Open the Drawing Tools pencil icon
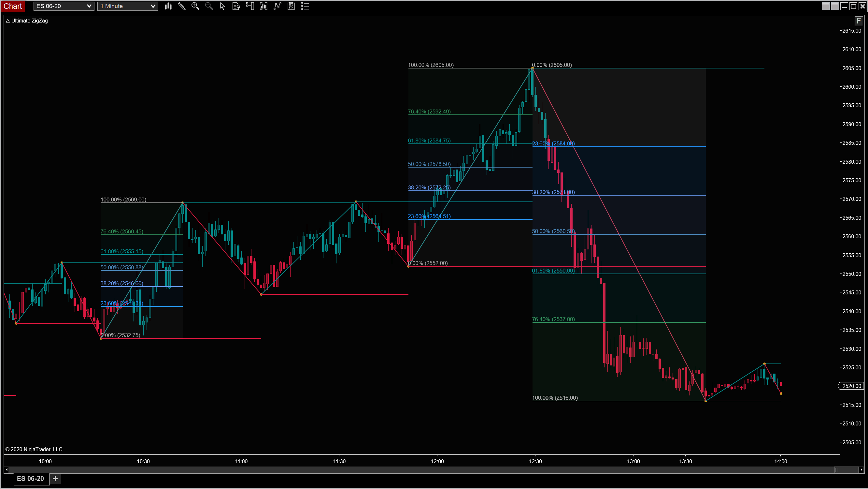The width and height of the screenshot is (868, 489). [182, 6]
